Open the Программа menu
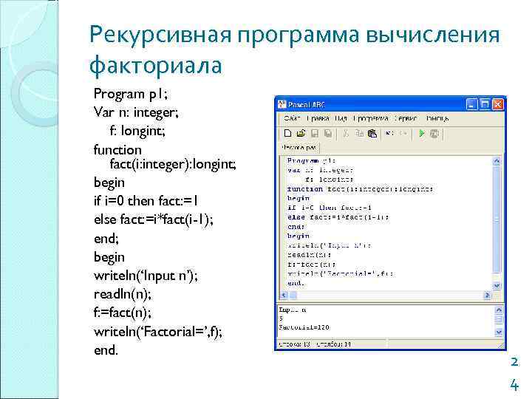Screen dimensions: 532x399 [x=370, y=118]
